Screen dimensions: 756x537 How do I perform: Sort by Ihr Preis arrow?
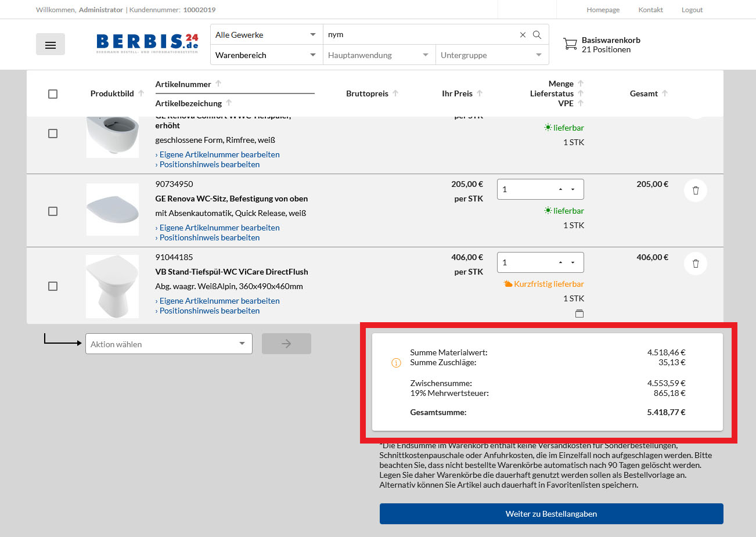point(480,93)
